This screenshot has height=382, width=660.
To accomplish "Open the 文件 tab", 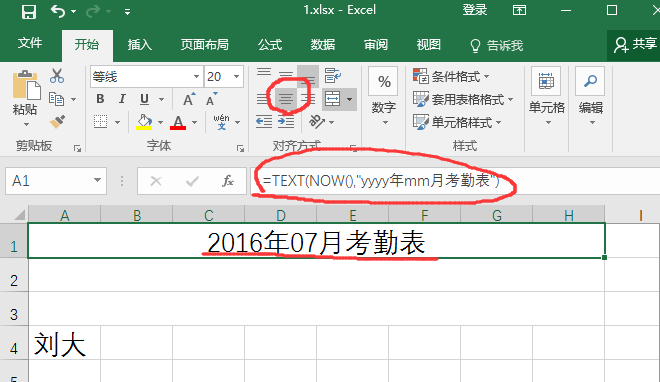I will click(30, 43).
